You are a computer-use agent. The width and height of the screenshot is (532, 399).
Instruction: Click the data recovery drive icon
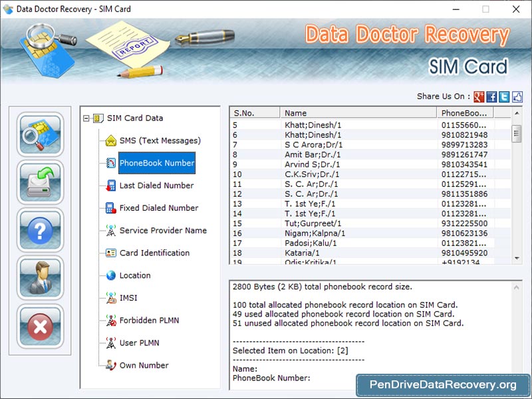click(40, 183)
